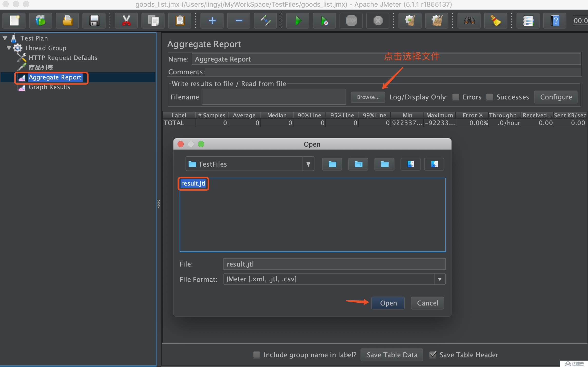Click third folder icon in Open dialog
Viewport: 588px width, 367px height.
385,164
